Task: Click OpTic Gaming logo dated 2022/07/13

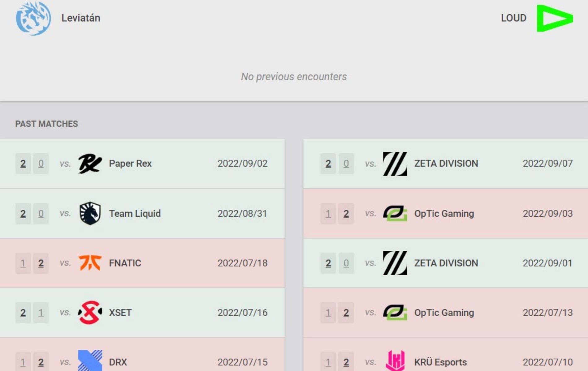Action: tap(395, 313)
